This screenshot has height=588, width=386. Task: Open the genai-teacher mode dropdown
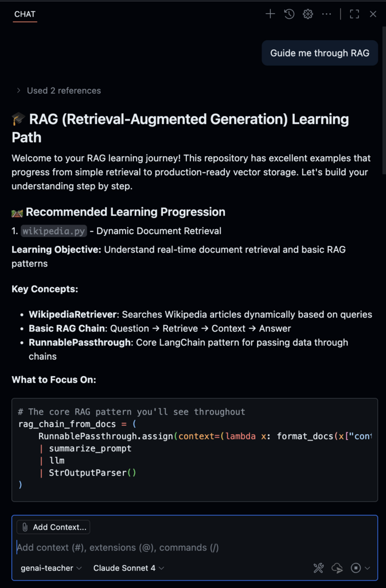point(51,568)
